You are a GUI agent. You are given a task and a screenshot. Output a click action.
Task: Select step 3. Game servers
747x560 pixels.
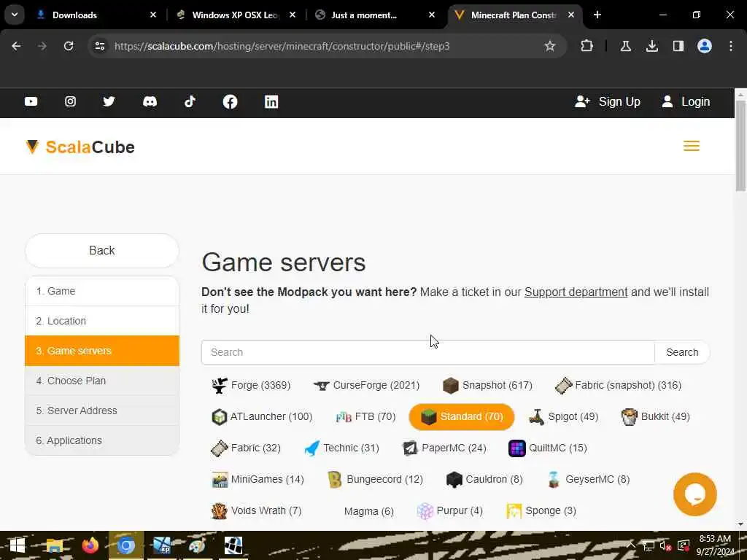click(102, 351)
